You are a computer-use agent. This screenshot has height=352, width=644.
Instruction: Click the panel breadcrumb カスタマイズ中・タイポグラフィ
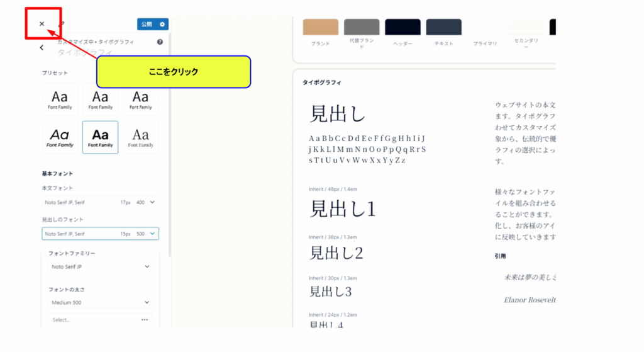pos(96,42)
